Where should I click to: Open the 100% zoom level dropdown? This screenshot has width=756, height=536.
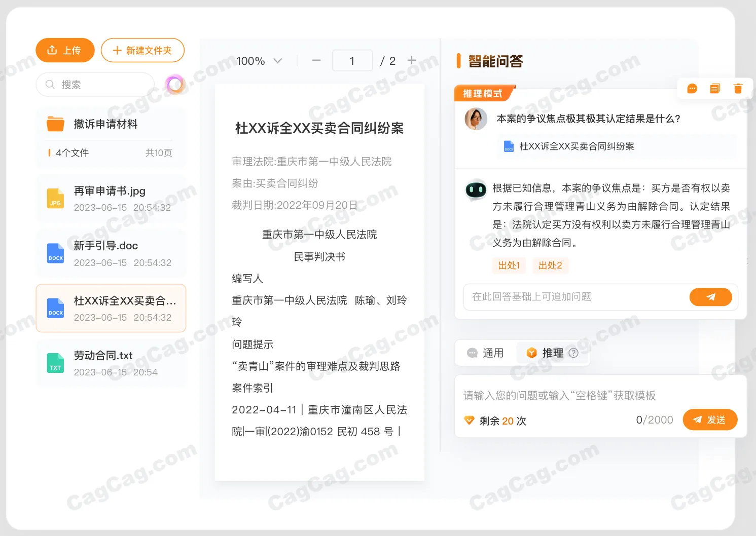pyautogui.click(x=259, y=61)
